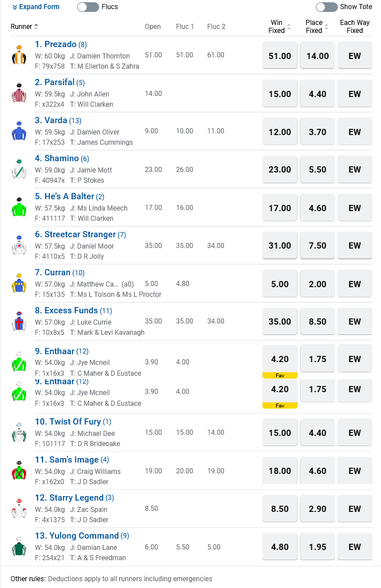The image size is (381, 588).
Task: Click Parsifal's striped jockey silks icon
Action: pyautogui.click(x=19, y=93)
